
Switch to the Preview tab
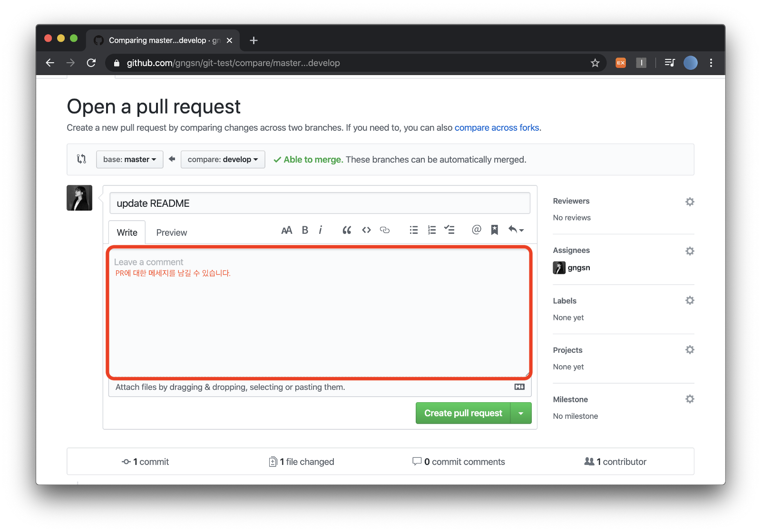171,232
